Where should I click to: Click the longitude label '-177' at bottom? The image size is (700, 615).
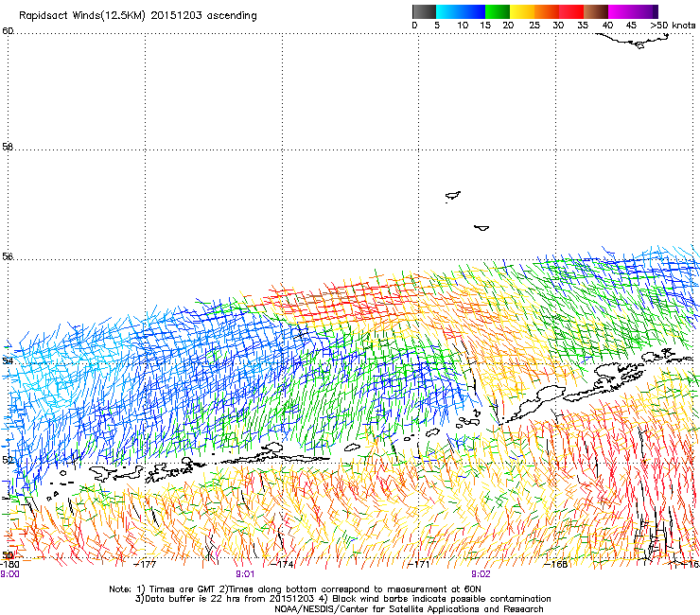[x=146, y=565]
